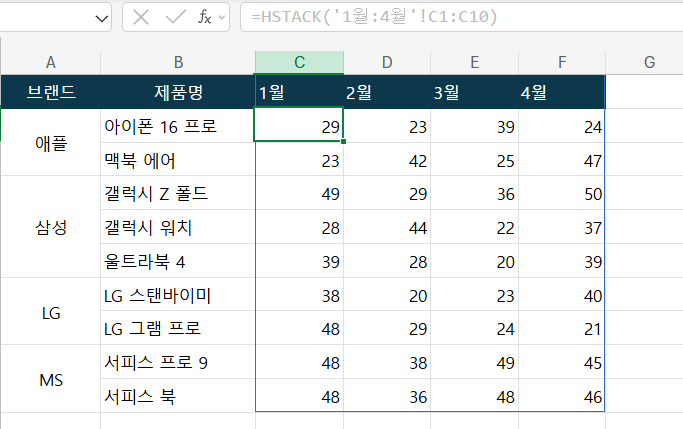This screenshot has height=429, width=683.
Task: Select 3월 value 22 for 갤럭시 워치
Action: point(474,227)
